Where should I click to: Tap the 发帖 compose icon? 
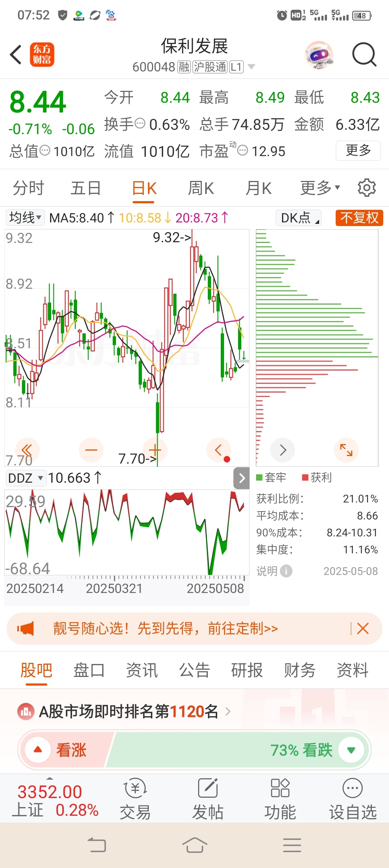[208, 788]
